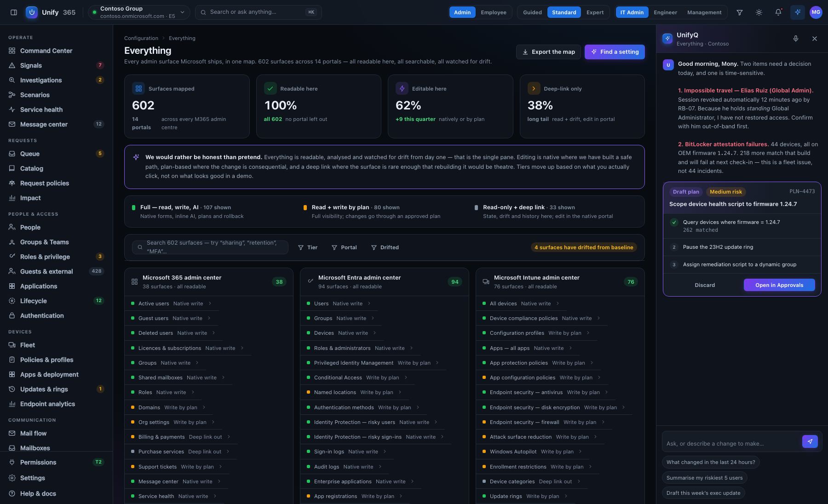Open Applications in the sidebar
The width and height of the screenshot is (828, 504).
(56, 286)
